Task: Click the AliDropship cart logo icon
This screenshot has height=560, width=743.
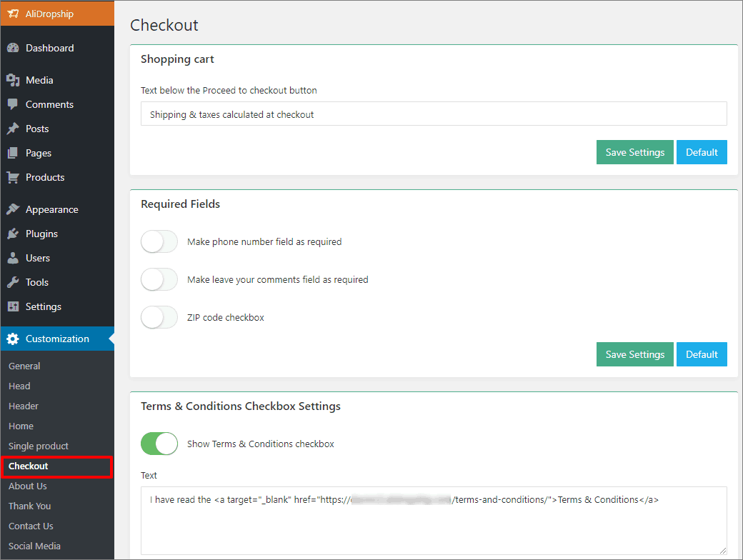Action: pos(13,14)
